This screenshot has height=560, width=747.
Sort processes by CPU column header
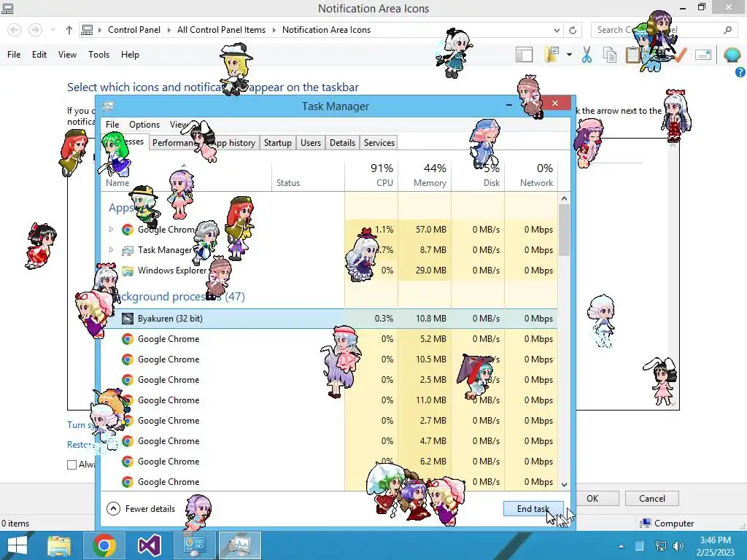[371, 175]
